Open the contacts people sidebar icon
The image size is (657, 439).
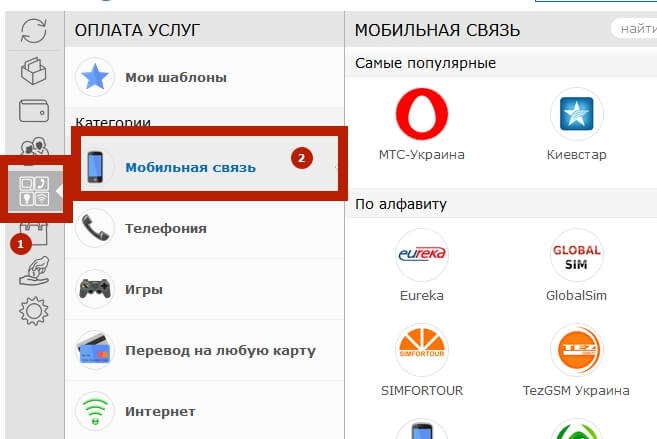(34, 145)
